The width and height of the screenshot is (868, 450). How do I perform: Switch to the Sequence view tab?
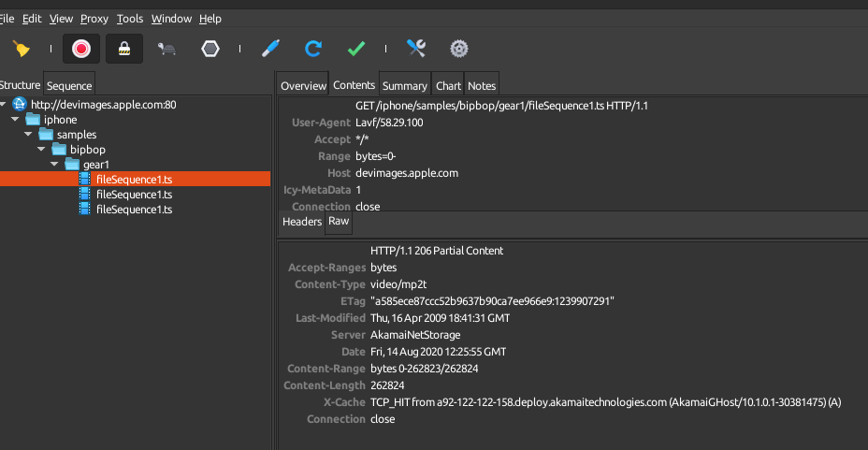point(69,86)
